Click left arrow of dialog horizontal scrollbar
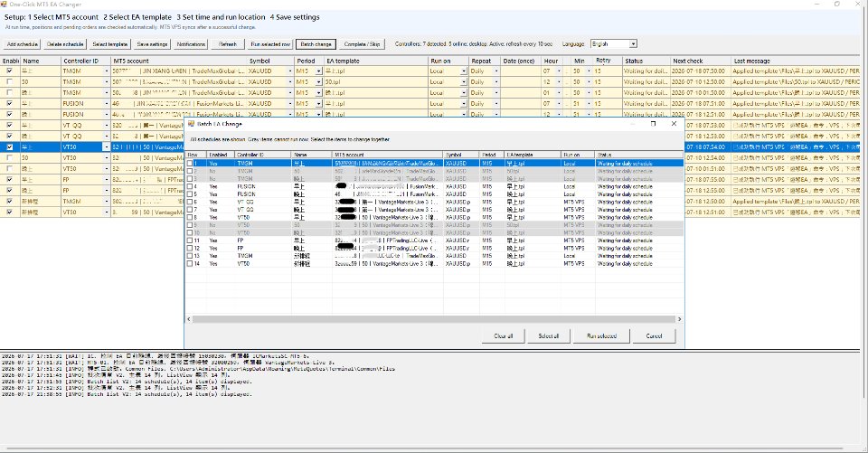The width and height of the screenshot is (868, 453). click(189, 319)
